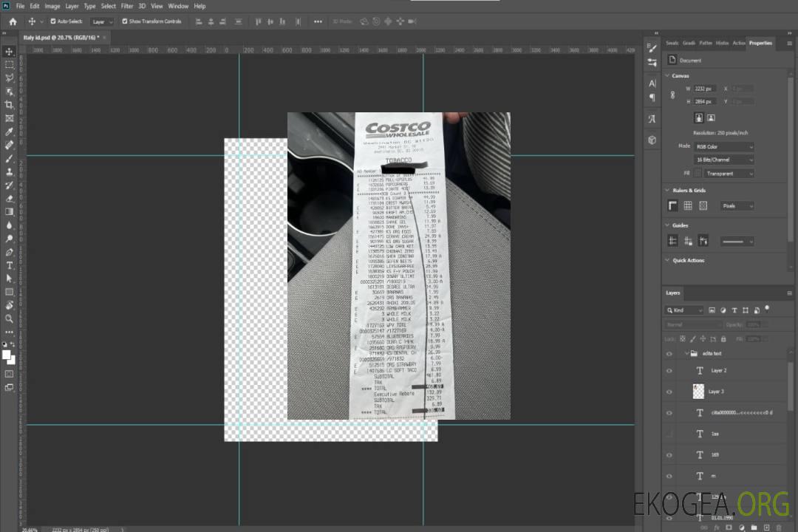Open the RGB Color mode dropdown
Image resolution: width=798 pixels, height=532 pixels.
click(x=725, y=147)
